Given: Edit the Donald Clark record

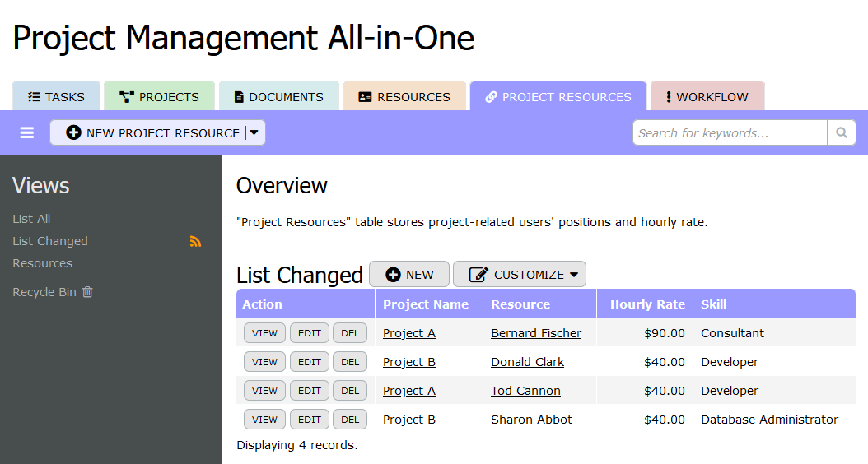Looking at the screenshot, I should pos(310,362).
